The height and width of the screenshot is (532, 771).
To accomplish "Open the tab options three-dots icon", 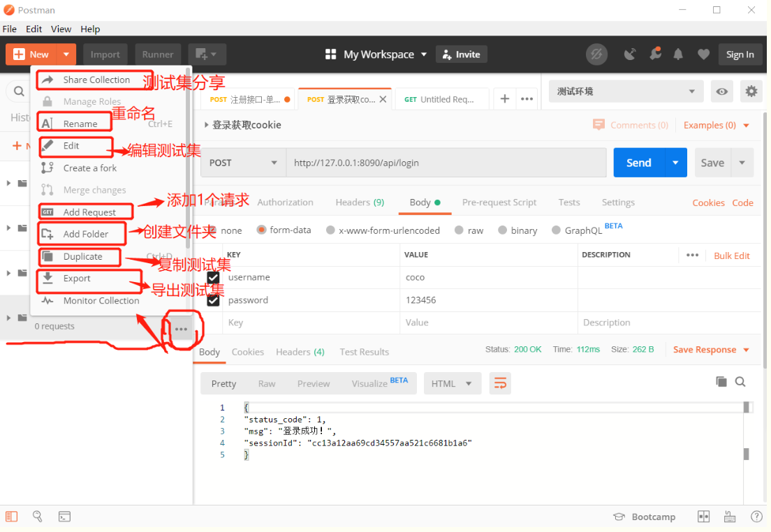I will click(527, 99).
